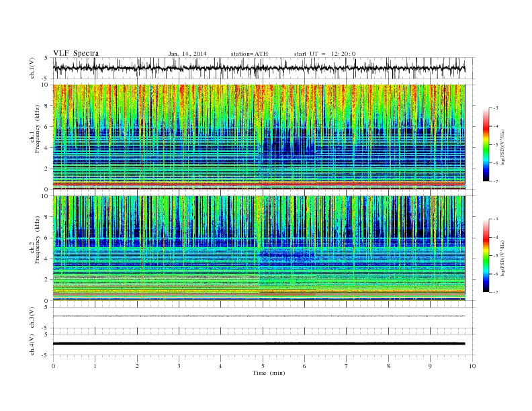This screenshot has width=532, height=411.
Task: Click the "station=ATH" header label
Action: [x=249, y=54]
